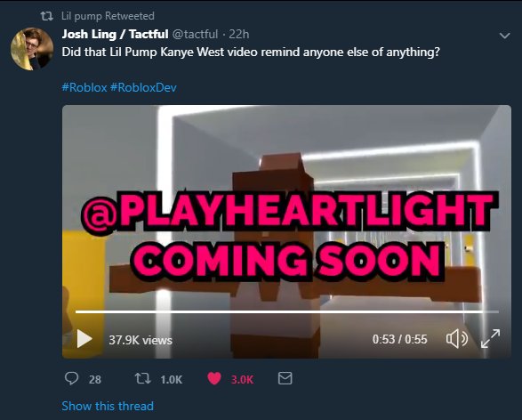View the 1.0K retweet count

(x=171, y=379)
